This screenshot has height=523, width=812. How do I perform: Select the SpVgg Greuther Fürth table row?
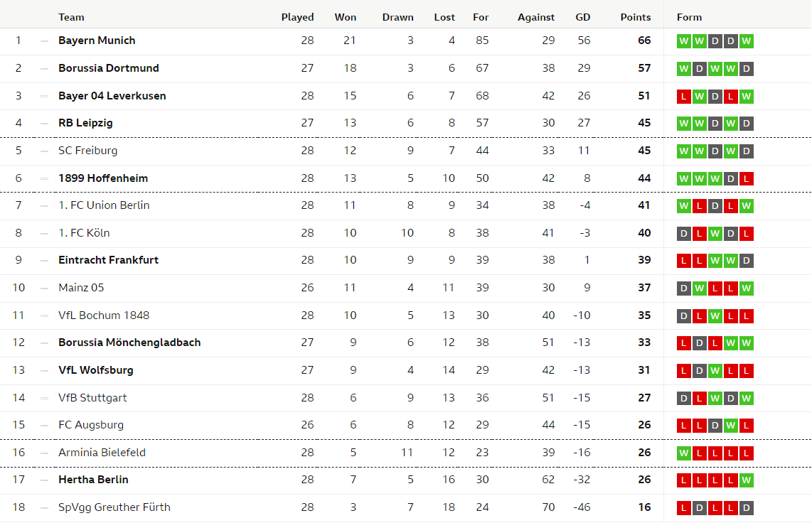(406, 507)
